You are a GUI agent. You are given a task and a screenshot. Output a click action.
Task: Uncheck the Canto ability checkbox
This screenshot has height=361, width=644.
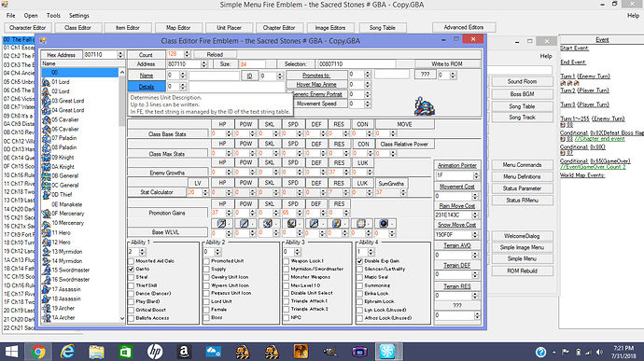click(x=131, y=269)
